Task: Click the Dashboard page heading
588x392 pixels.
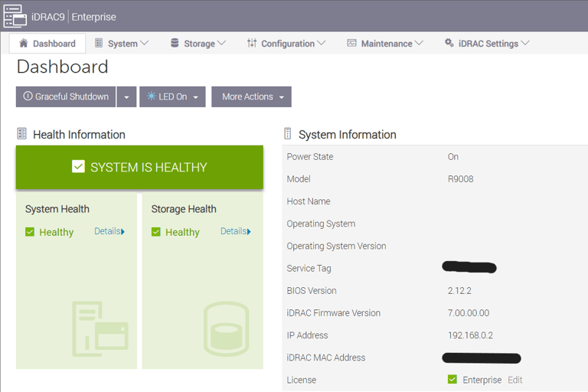Action: [x=63, y=67]
